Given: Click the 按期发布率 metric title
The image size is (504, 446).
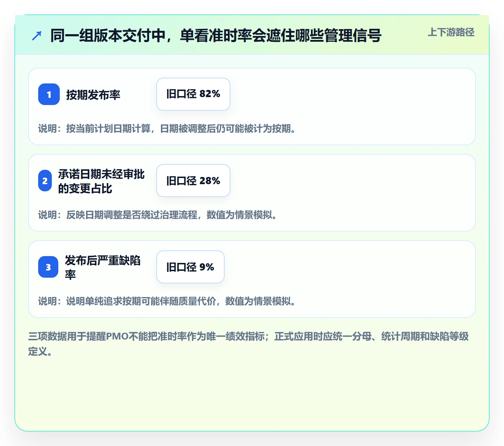Looking at the screenshot, I should tap(93, 95).
